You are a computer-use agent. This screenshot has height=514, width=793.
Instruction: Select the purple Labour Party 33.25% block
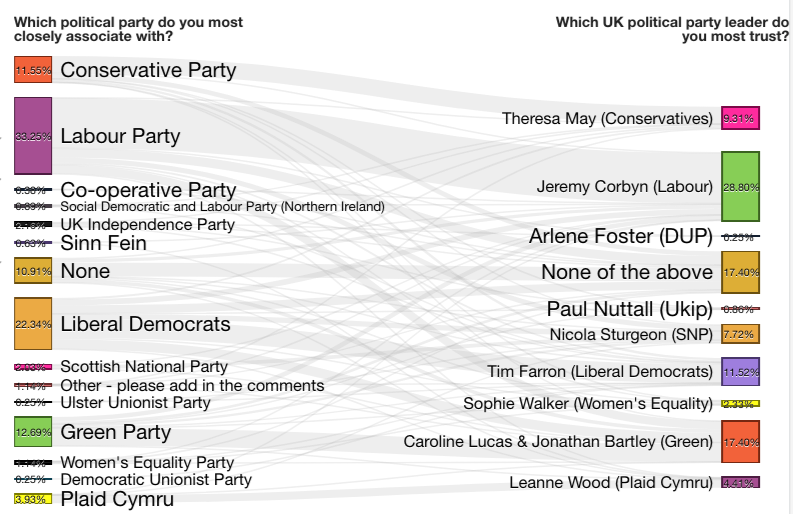tap(33, 136)
